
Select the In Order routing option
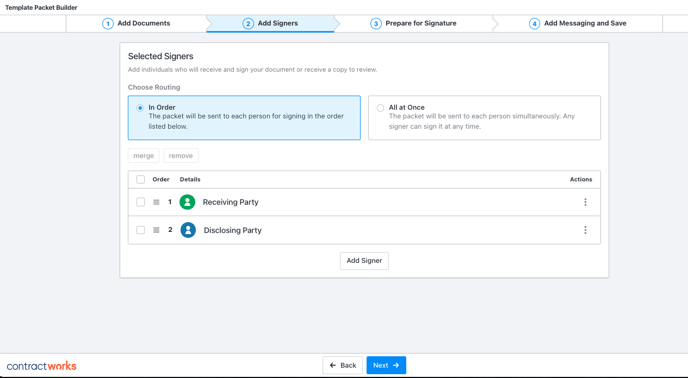[244, 118]
